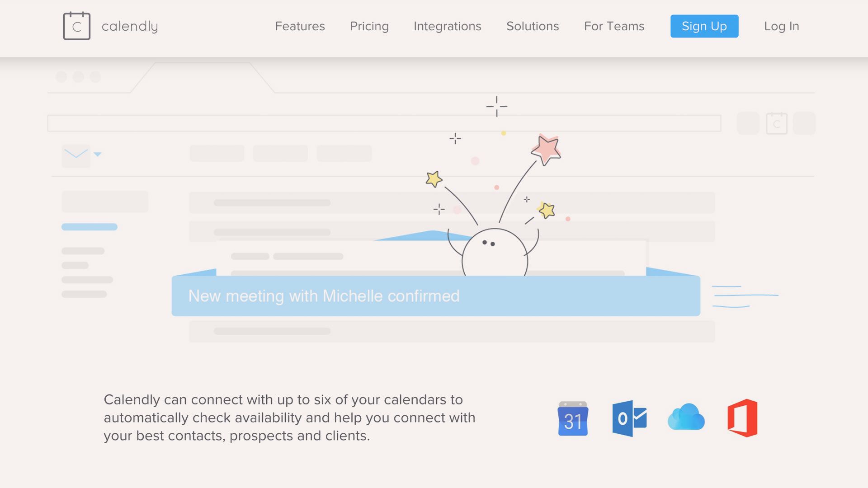Screen dimensions: 868x488
Task: Click the Calendly logo icon
Action: 75,26
